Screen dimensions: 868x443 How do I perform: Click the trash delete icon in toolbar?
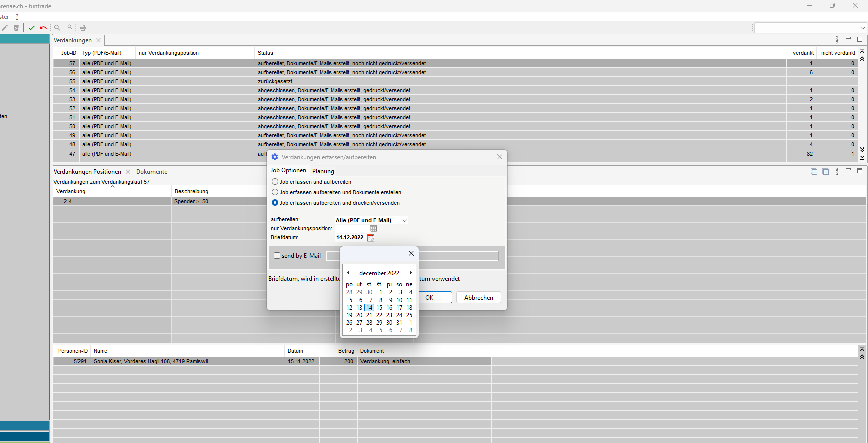tap(16, 28)
